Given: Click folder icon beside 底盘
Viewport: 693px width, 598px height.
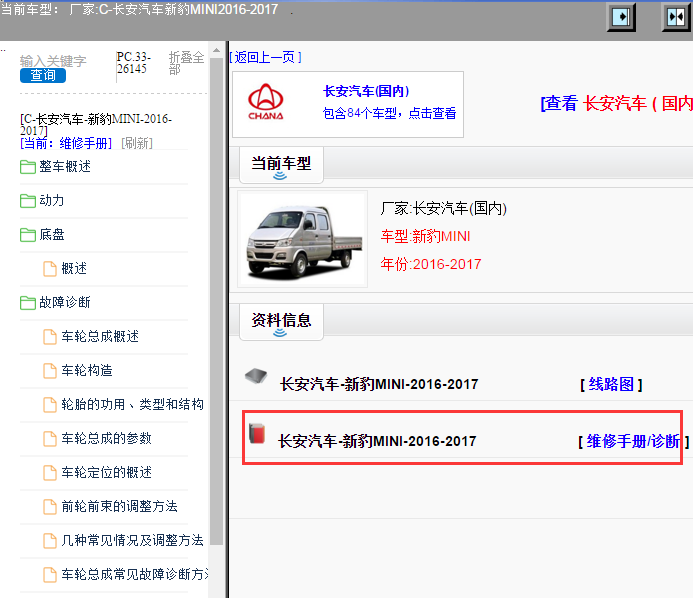Looking at the screenshot, I should [x=28, y=235].
